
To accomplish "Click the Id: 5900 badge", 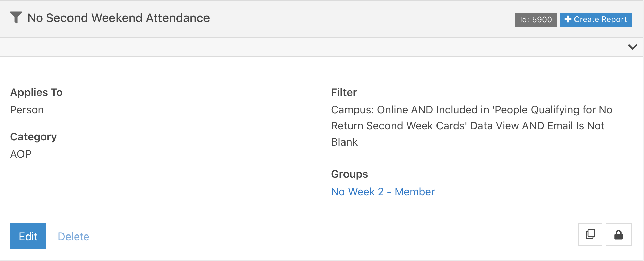I will [x=536, y=20].
